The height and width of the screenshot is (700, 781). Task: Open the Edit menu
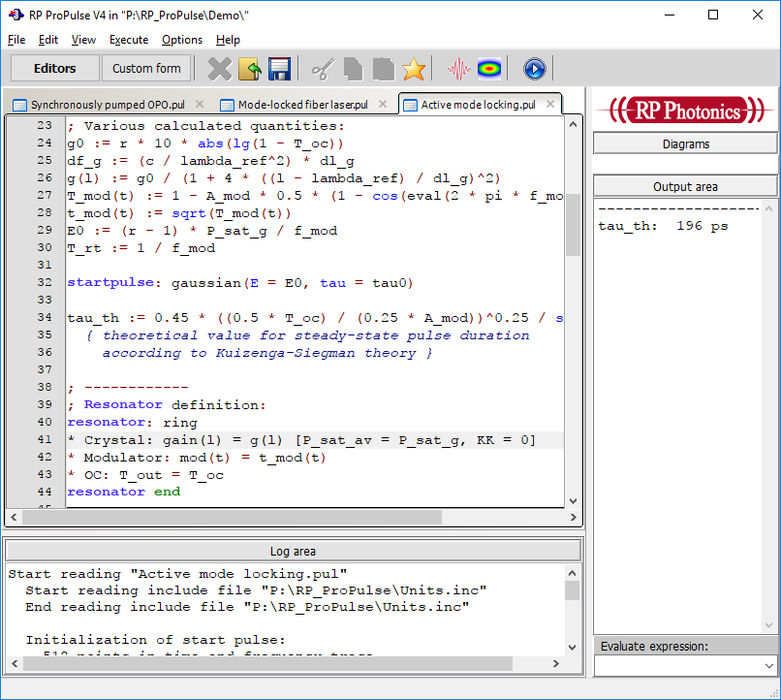48,40
